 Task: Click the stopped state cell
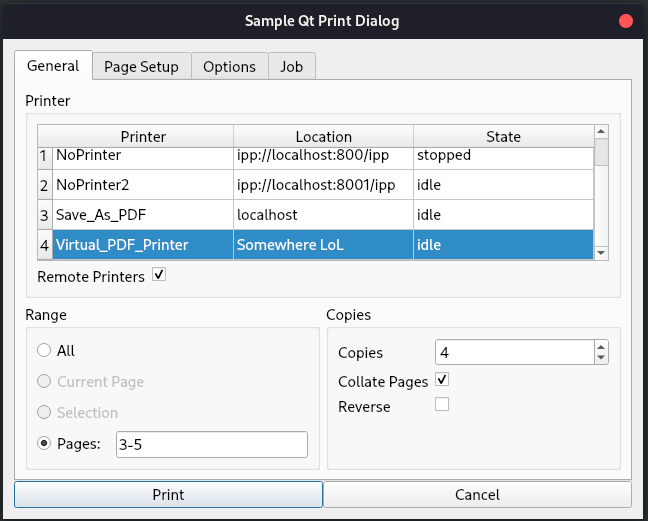(503, 158)
